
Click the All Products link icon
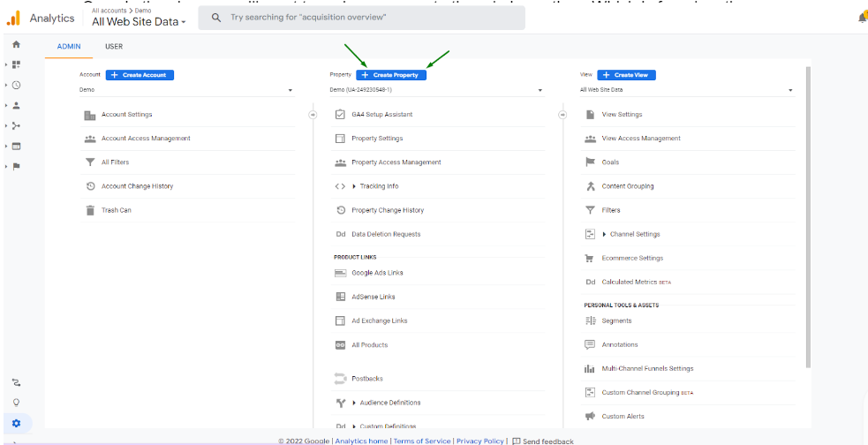coord(341,345)
